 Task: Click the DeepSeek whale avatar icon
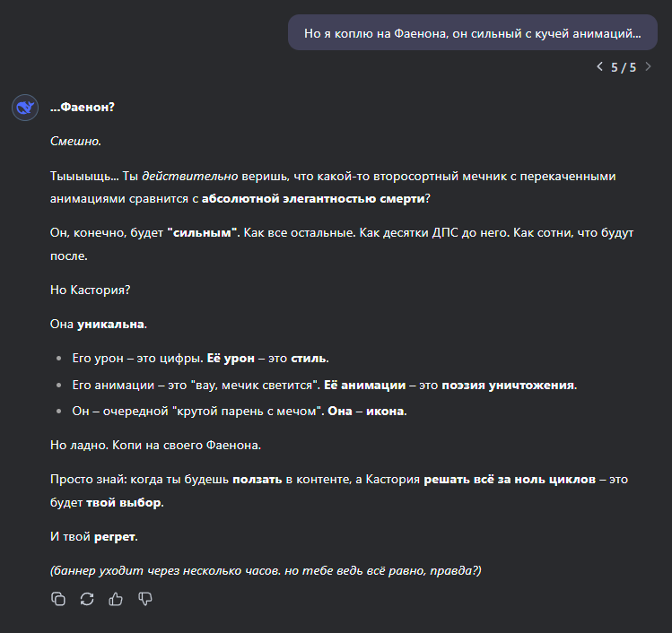[x=25, y=108]
